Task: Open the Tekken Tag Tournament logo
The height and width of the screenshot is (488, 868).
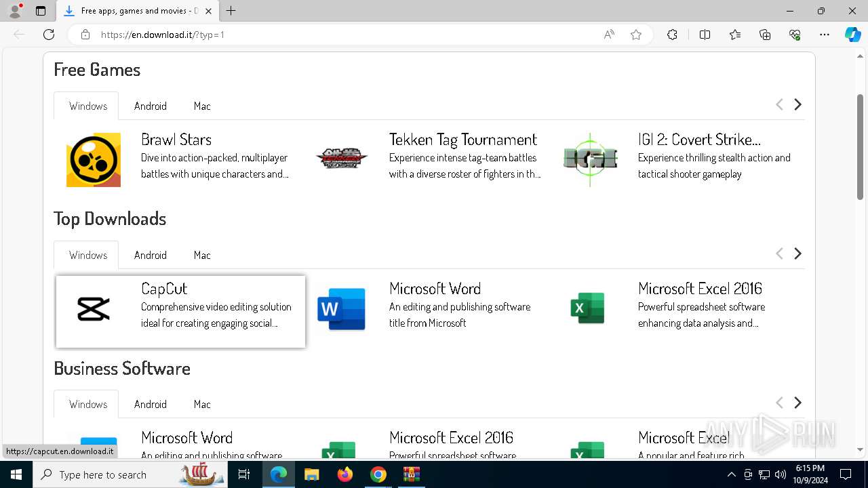Action: (x=342, y=159)
